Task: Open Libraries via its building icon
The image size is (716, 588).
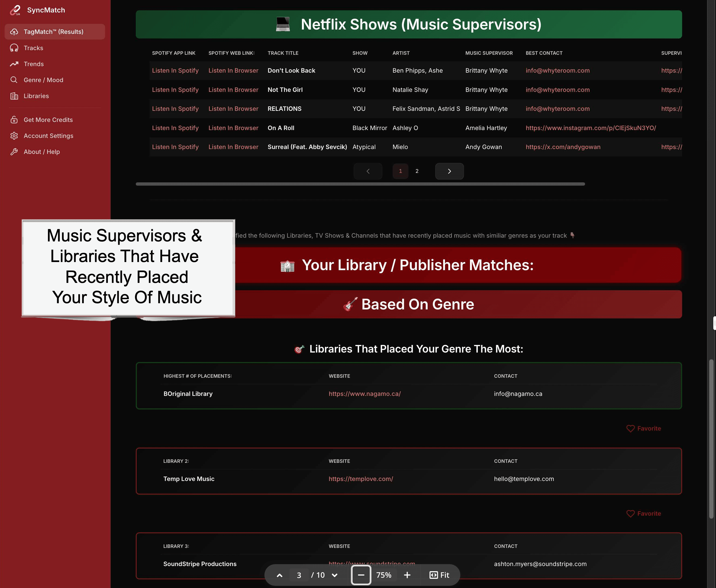Action: tap(14, 96)
